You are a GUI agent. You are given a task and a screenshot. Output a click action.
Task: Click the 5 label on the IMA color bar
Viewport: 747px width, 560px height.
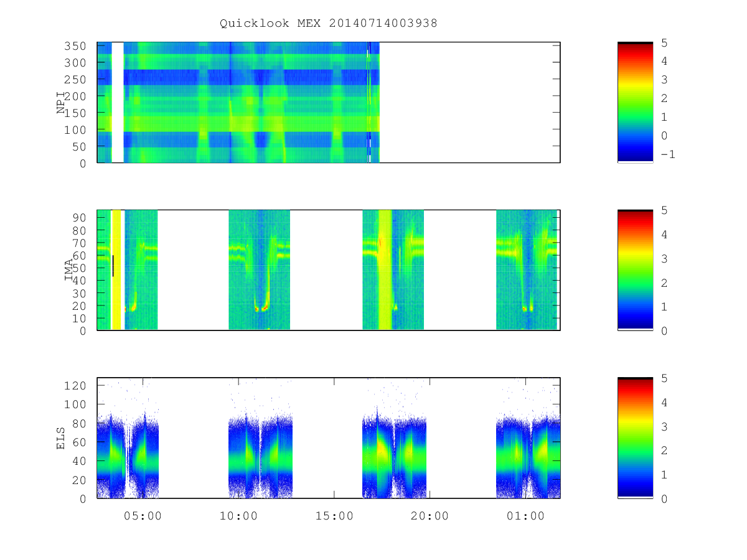click(x=664, y=210)
